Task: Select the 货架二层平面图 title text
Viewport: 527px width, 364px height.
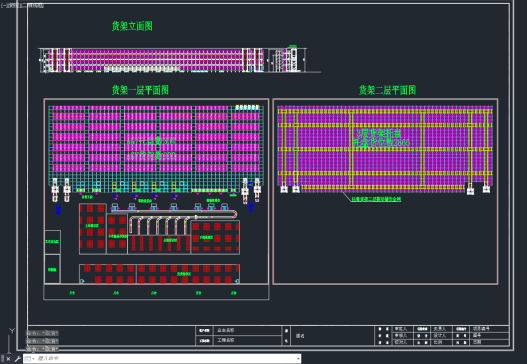Action: coord(387,90)
